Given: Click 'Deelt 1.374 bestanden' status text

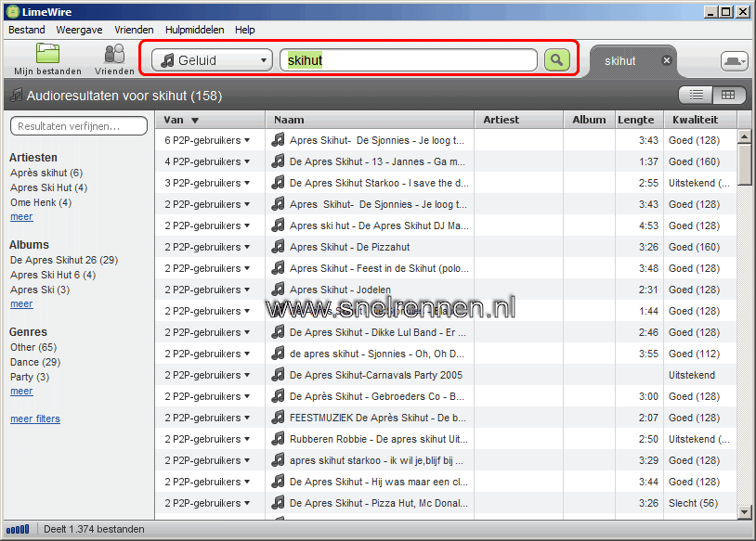Looking at the screenshot, I should (x=94, y=529).
